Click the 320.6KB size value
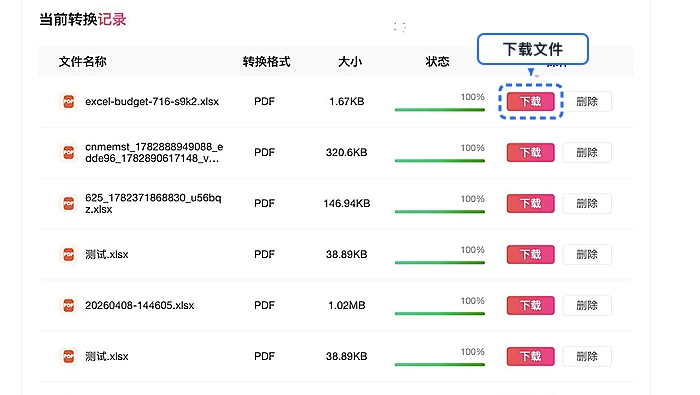This screenshot has height=395, width=700. [x=346, y=152]
